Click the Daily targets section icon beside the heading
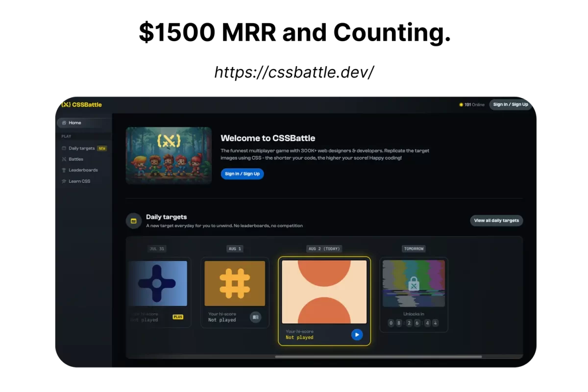 [134, 221]
